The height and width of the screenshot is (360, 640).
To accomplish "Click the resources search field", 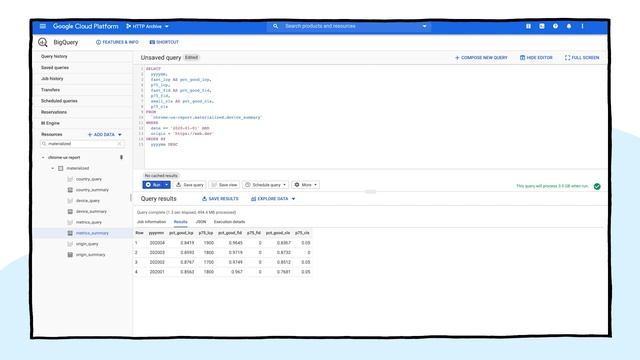I will [82, 144].
